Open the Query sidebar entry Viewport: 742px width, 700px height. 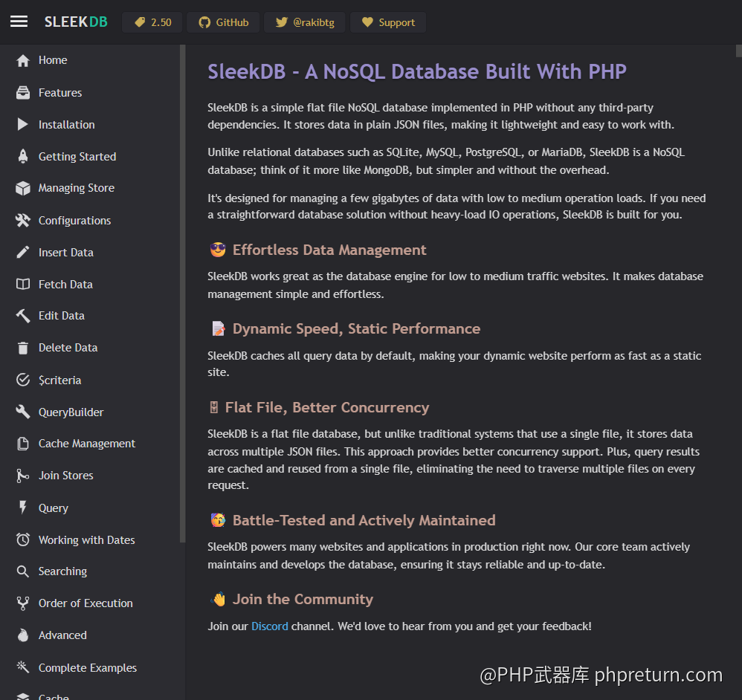(x=53, y=508)
